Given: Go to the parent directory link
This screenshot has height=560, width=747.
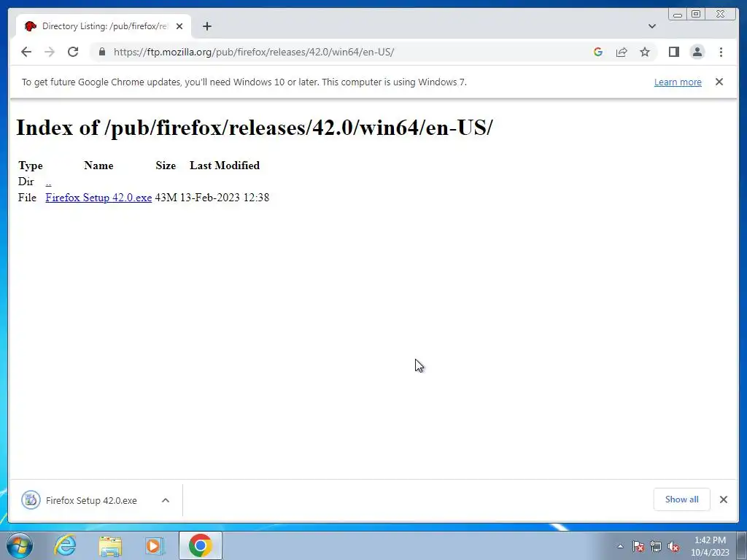Looking at the screenshot, I should pos(48,182).
